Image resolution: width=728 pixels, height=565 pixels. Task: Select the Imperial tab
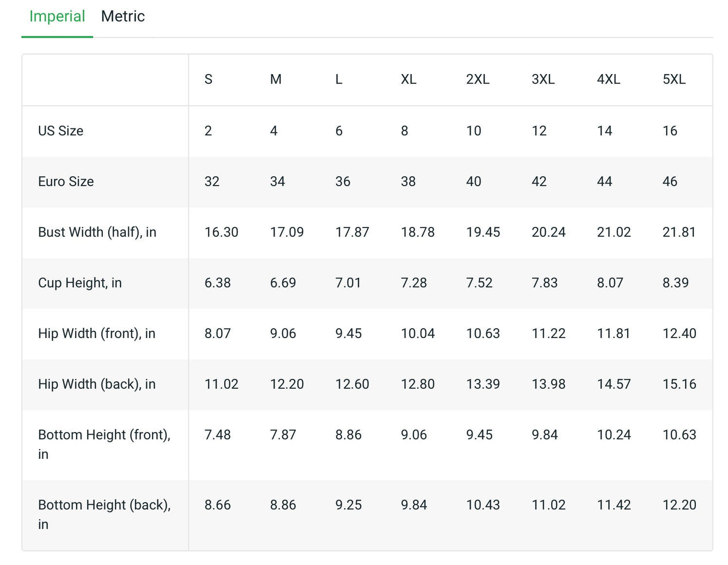click(x=57, y=17)
